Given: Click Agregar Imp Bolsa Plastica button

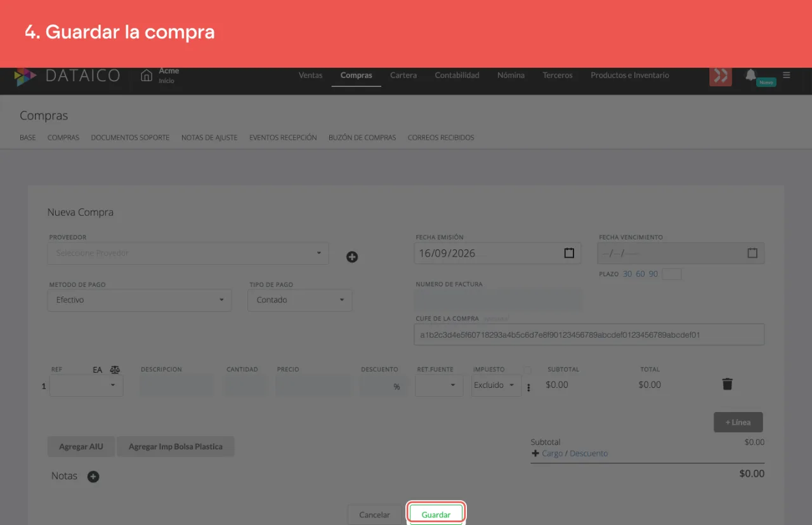Looking at the screenshot, I should point(176,446).
